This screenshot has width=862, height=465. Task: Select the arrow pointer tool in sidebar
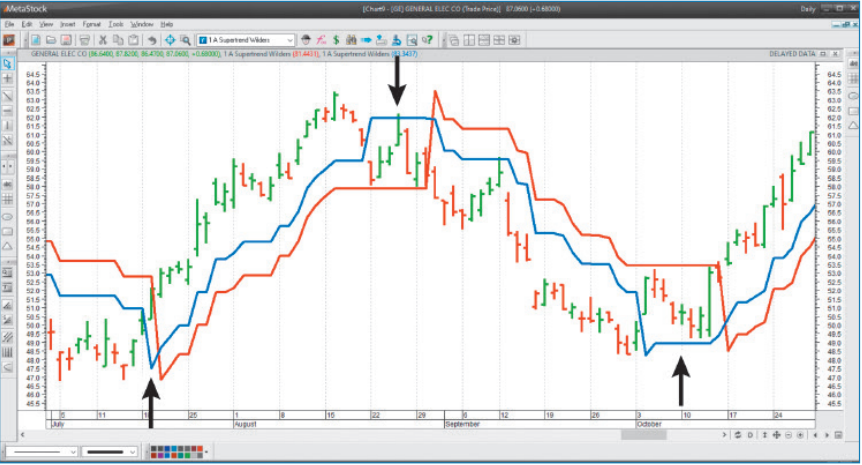coord(7,63)
